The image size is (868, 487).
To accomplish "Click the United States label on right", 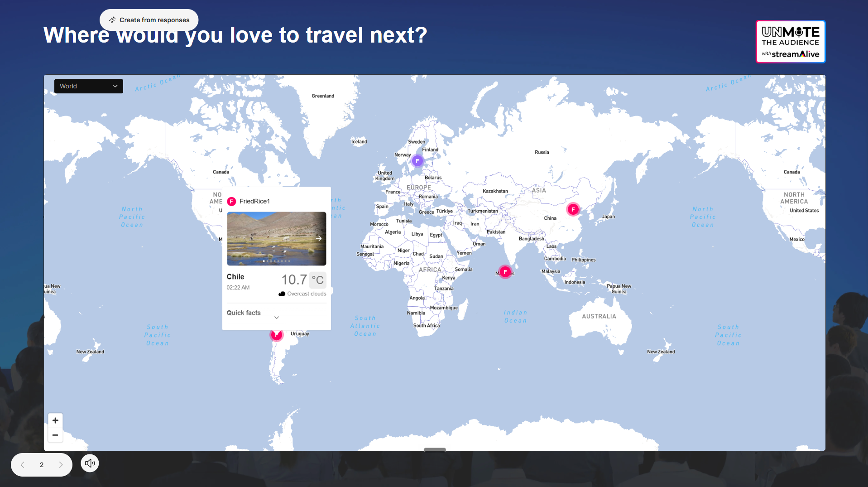I will pyautogui.click(x=804, y=211).
